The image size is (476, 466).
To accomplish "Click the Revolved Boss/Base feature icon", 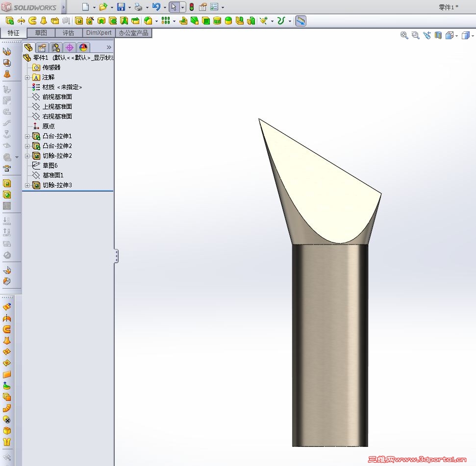I will click(x=21, y=21).
